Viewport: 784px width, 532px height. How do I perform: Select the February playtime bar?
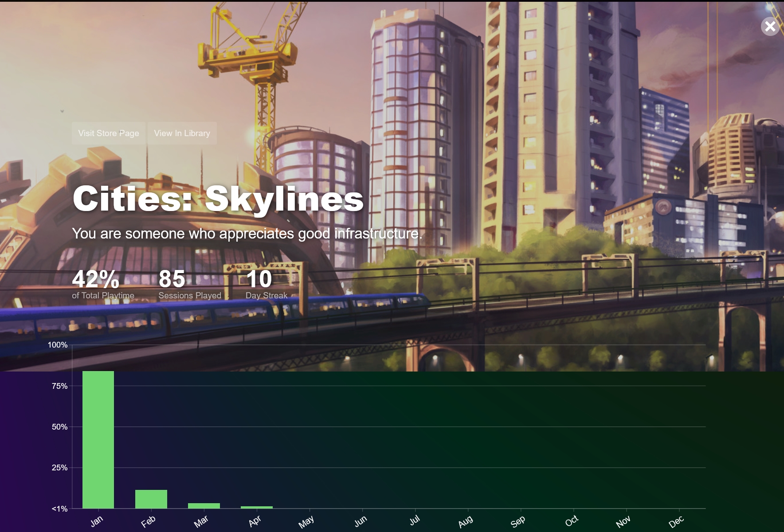tap(151, 499)
